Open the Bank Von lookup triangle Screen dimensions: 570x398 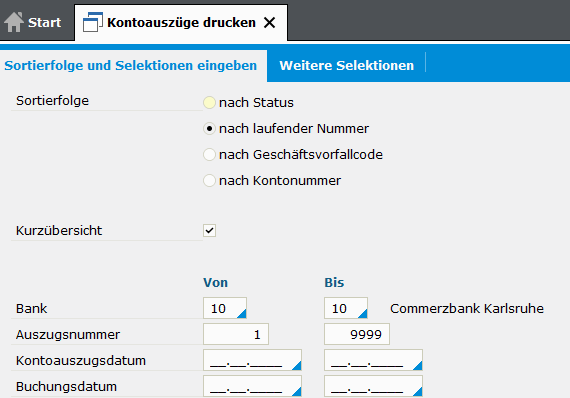[242, 314]
